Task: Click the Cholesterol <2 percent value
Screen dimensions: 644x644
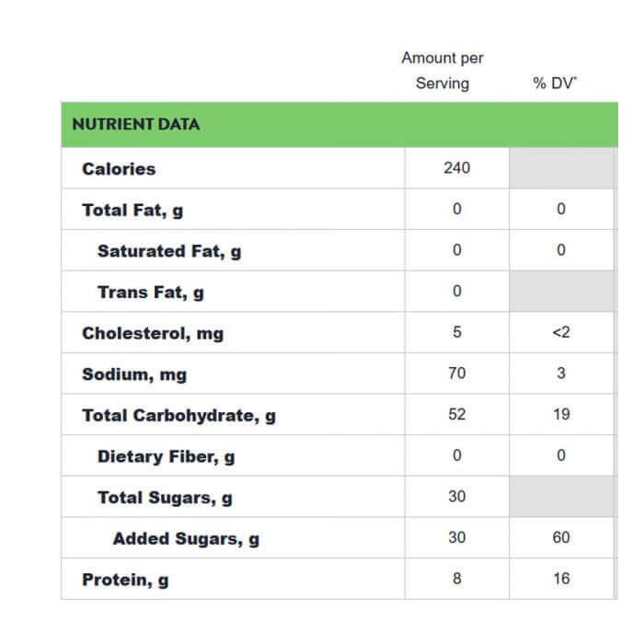Action: click(561, 332)
